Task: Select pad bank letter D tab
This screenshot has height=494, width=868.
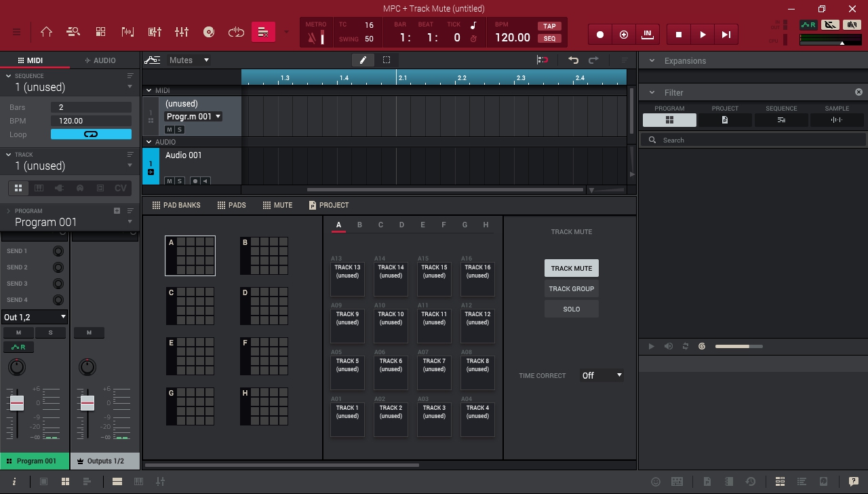Action: [401, 225]
